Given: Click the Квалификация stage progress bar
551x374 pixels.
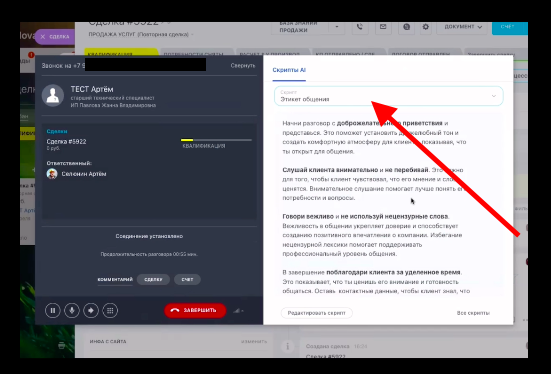Looking at the screenshot, I should click(216, 140).
